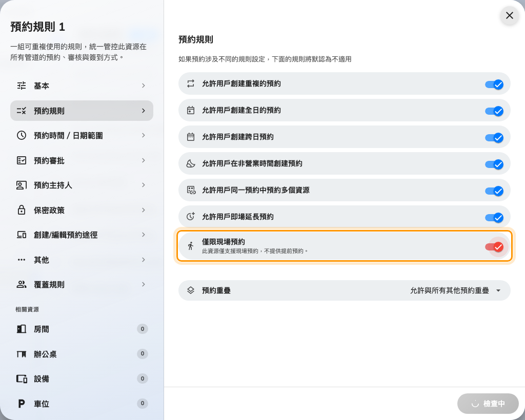Click the 檢查中 button
The width and height of the screenshot is (525, 420).
(x=488, y=404)
